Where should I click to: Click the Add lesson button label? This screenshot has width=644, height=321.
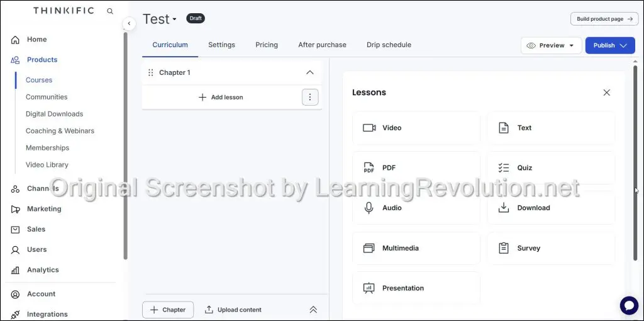tap(226, 98)
